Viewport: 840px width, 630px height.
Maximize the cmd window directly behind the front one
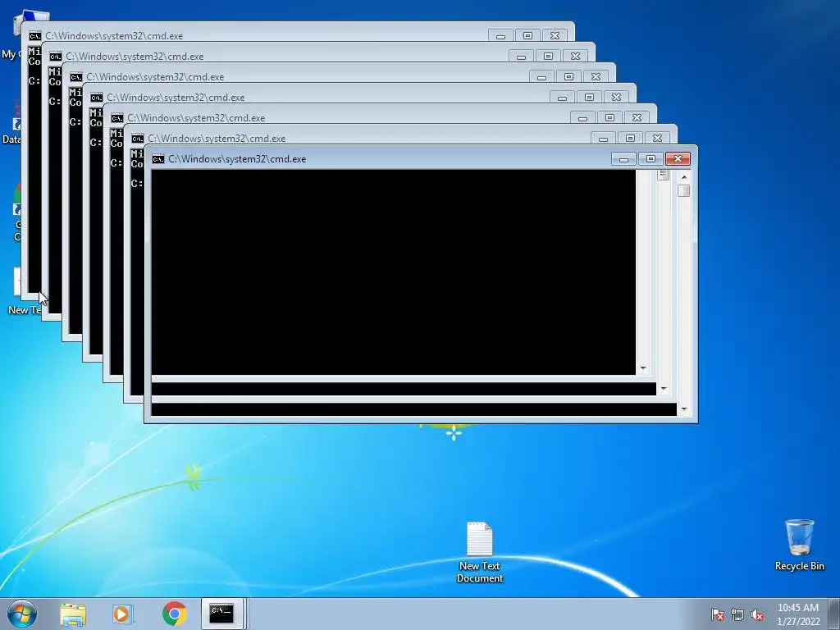[631, 138]
